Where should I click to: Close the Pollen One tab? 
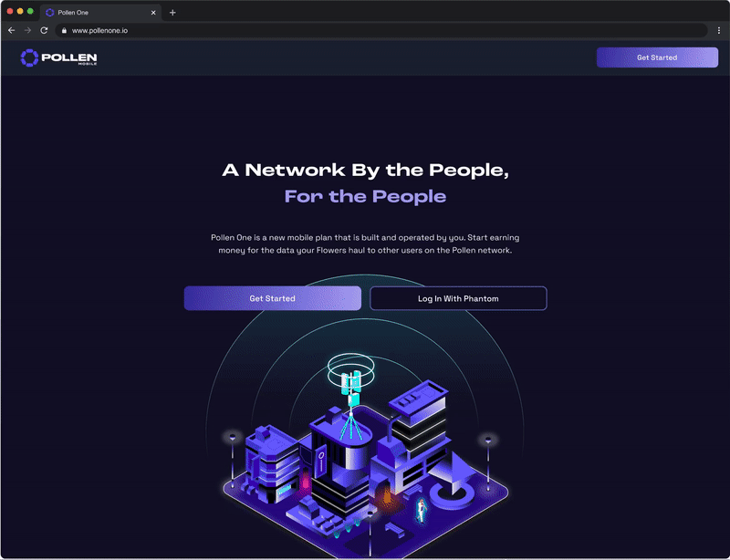pyautogui.click(x=153, y=13)
